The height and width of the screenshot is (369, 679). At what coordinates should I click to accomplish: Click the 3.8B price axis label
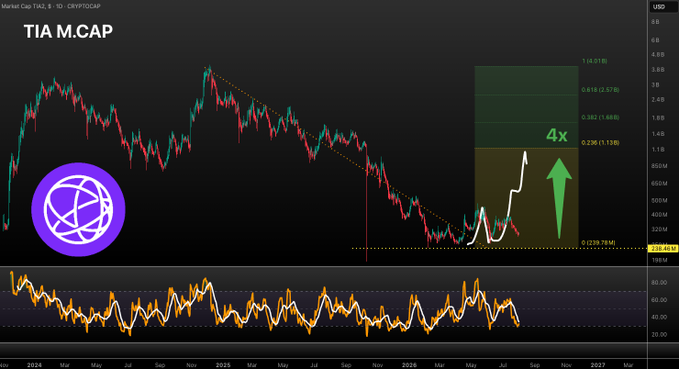tap(657, 70)
